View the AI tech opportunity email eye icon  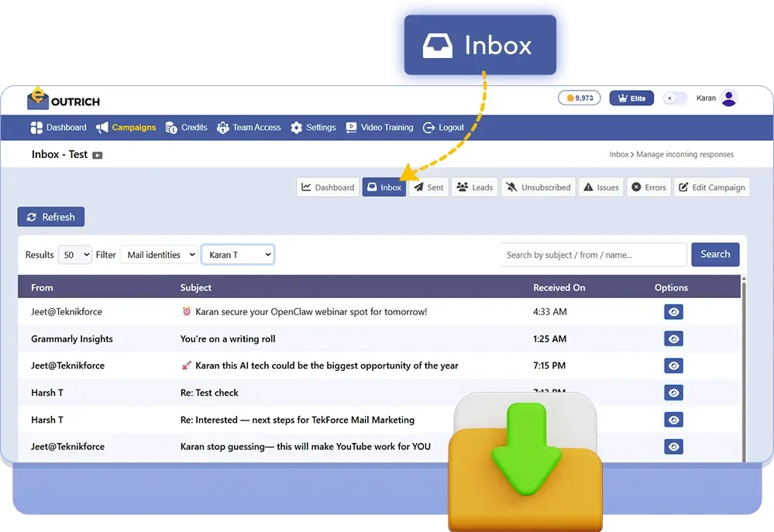click(x=673, y=366)
